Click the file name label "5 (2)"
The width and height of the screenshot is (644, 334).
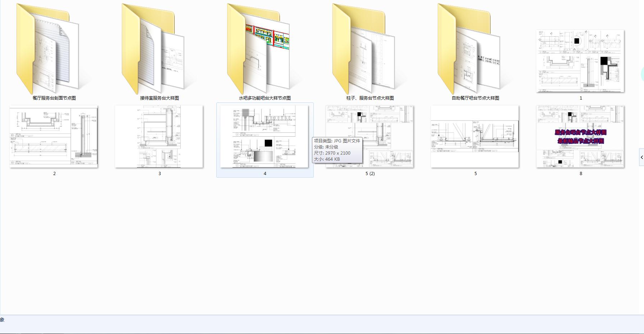click(x=370, y=173)
